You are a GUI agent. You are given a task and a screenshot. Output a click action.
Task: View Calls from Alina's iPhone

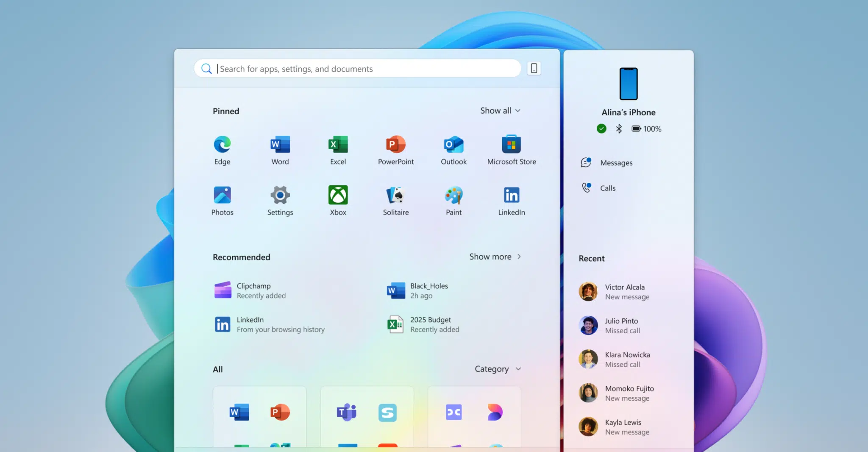(608, 188)
